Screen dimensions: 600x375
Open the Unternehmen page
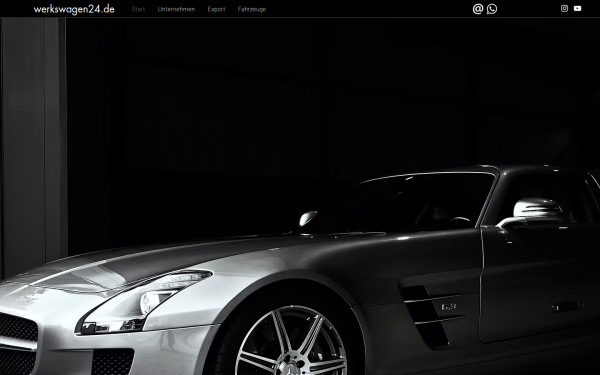(176, 9)
